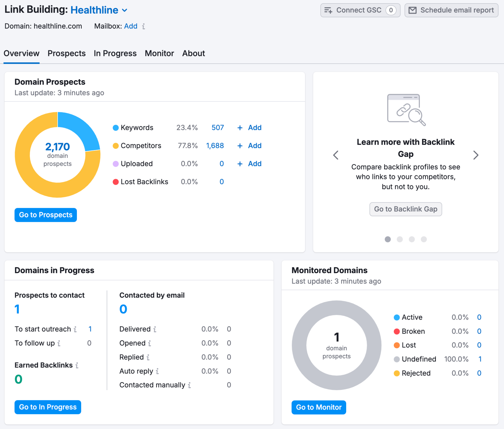The height and width of the screenshot is (429, 504).
Task: Click the left arrow on the Backlink Gap carousel
Action: pos(336,155)
